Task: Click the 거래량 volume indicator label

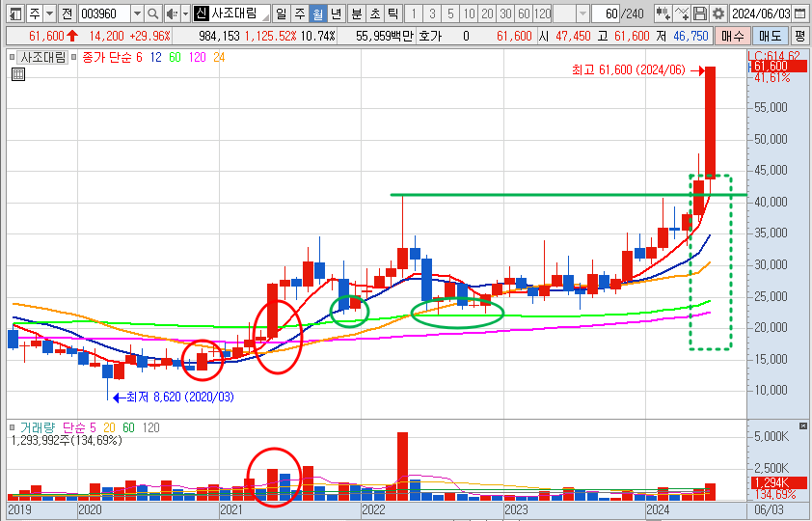Action: pyautogui.click(x=39, y=427)
